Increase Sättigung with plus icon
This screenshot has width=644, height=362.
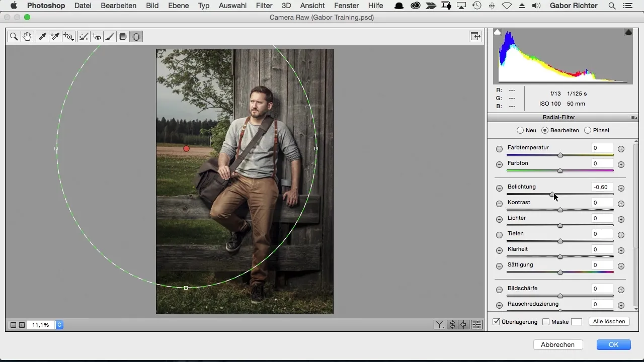click(621, 266)
